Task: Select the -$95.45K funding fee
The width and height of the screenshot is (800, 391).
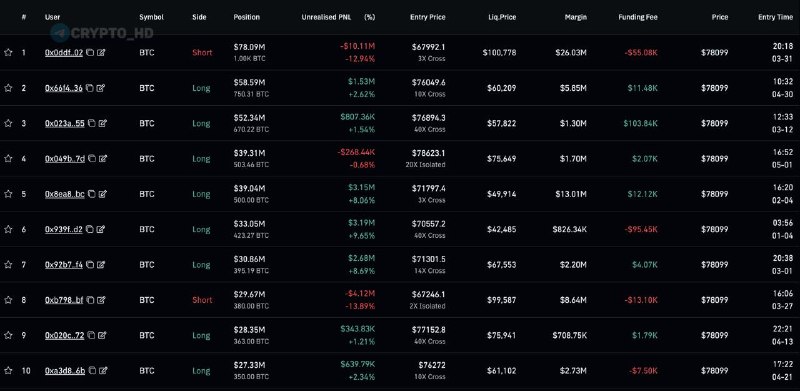Action: [x=641, y=229]
